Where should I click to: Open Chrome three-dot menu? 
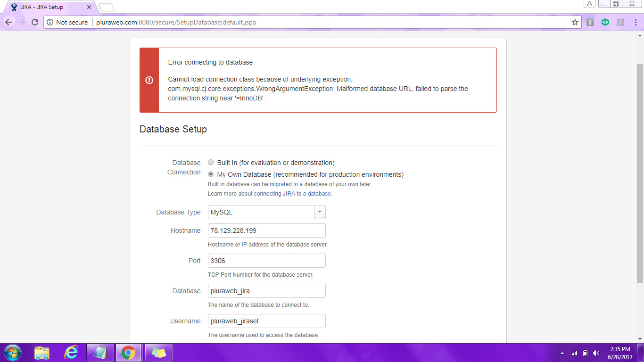tap(635, 22)
